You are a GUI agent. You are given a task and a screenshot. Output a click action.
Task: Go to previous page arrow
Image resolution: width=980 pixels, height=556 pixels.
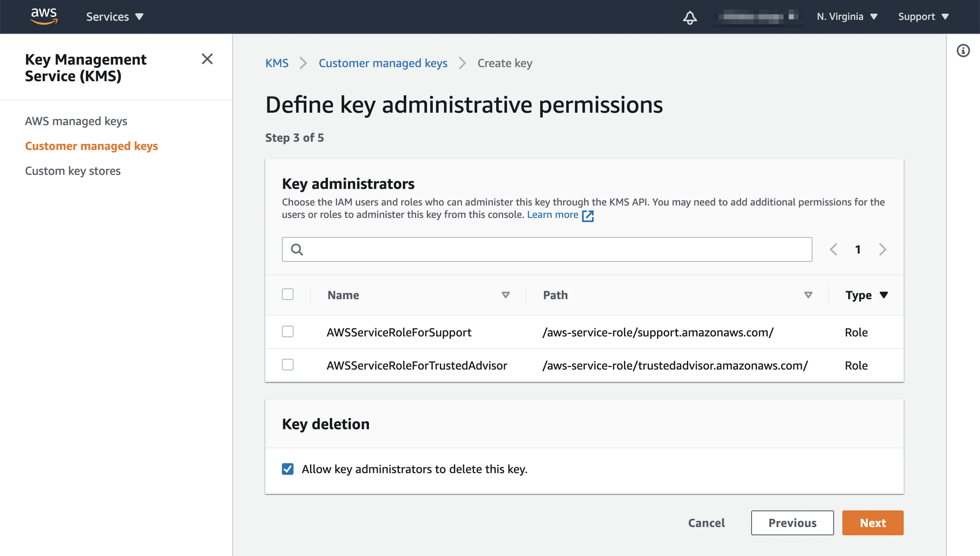point(833,249)
